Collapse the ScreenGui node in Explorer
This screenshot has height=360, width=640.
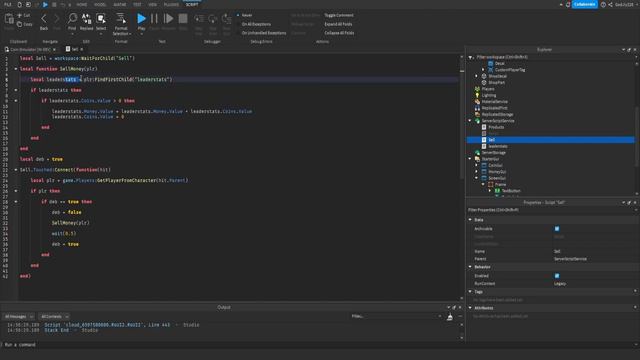tap(477, 178)
